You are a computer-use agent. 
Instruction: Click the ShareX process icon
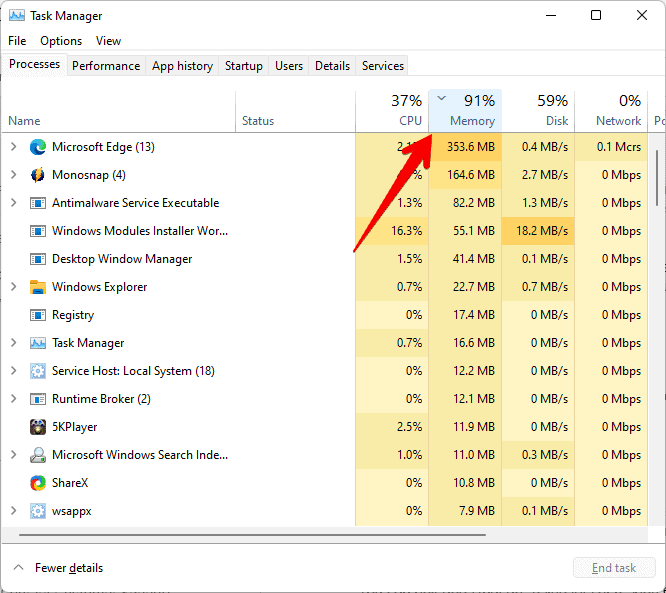(38, 483)
